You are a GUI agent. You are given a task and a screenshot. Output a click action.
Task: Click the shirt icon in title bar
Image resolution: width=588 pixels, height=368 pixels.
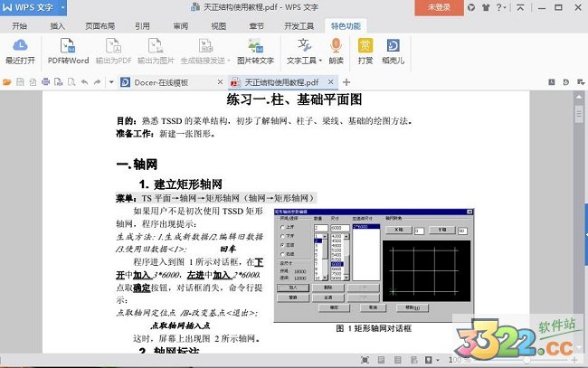486,7
